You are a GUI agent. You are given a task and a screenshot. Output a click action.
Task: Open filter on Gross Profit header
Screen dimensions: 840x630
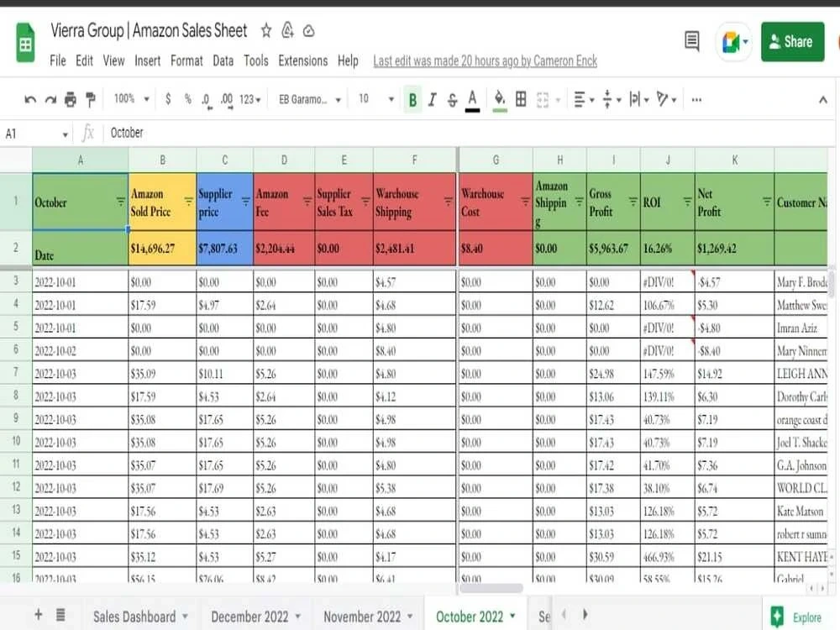(633, 202)
